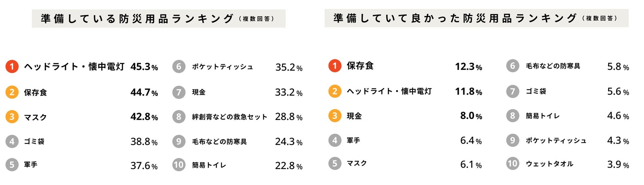Click the gray 8 badge beside 絆創膏などの救急セット

[x=179, y=116]
